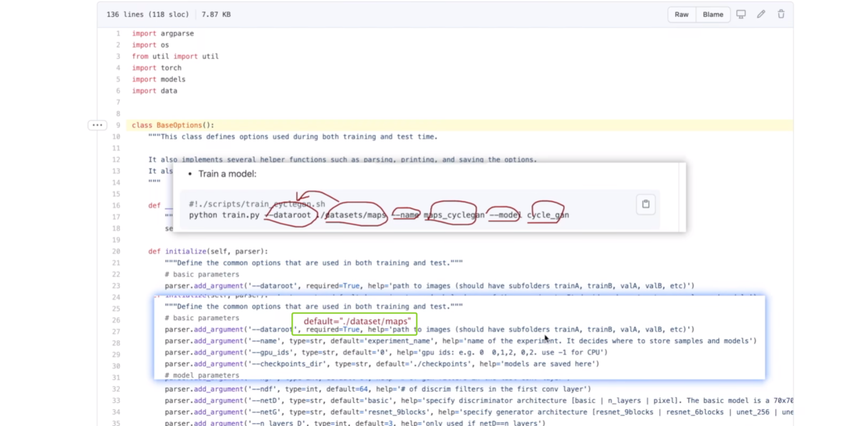The height and width of the screenshot is (426, 868).
Task: Open the Blame view
Action: pos(713,14)
